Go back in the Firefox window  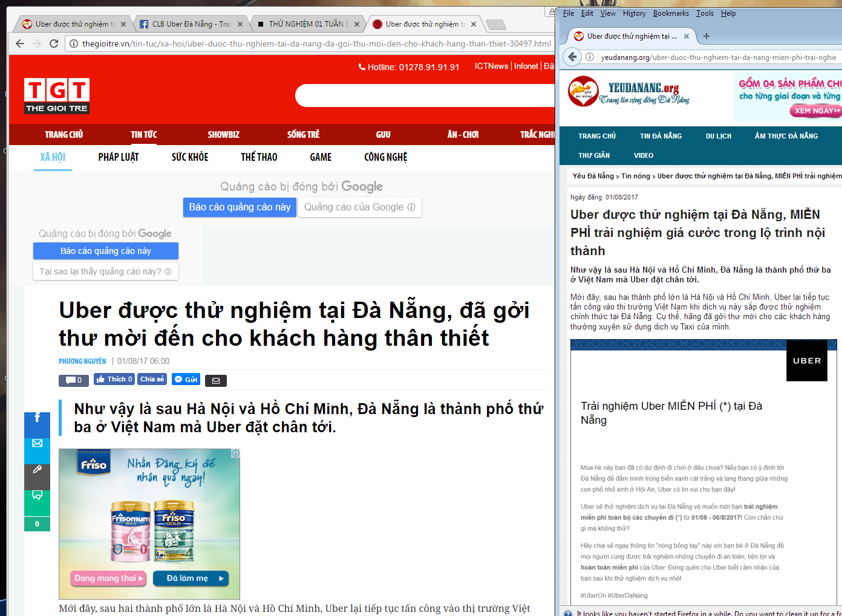coord(572,57)
